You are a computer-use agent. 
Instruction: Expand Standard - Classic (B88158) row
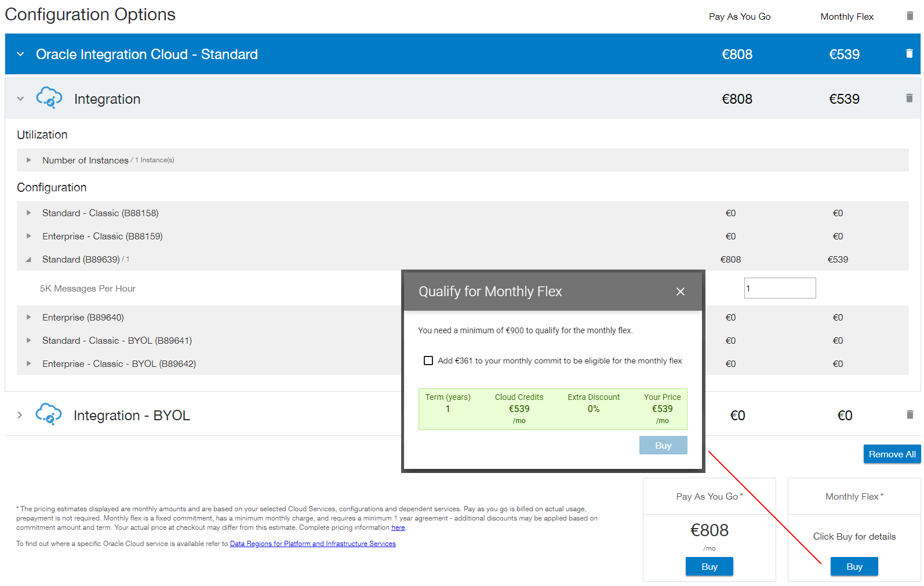click(28, 213)
